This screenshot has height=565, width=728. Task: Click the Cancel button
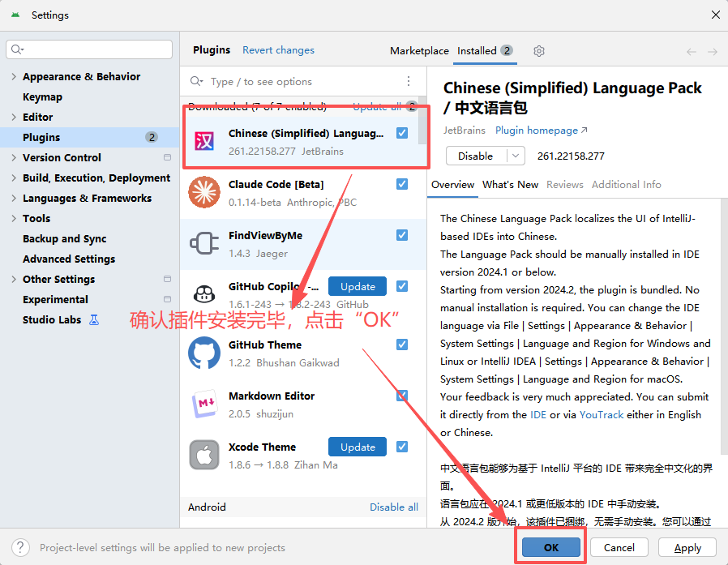pos(619,547)
